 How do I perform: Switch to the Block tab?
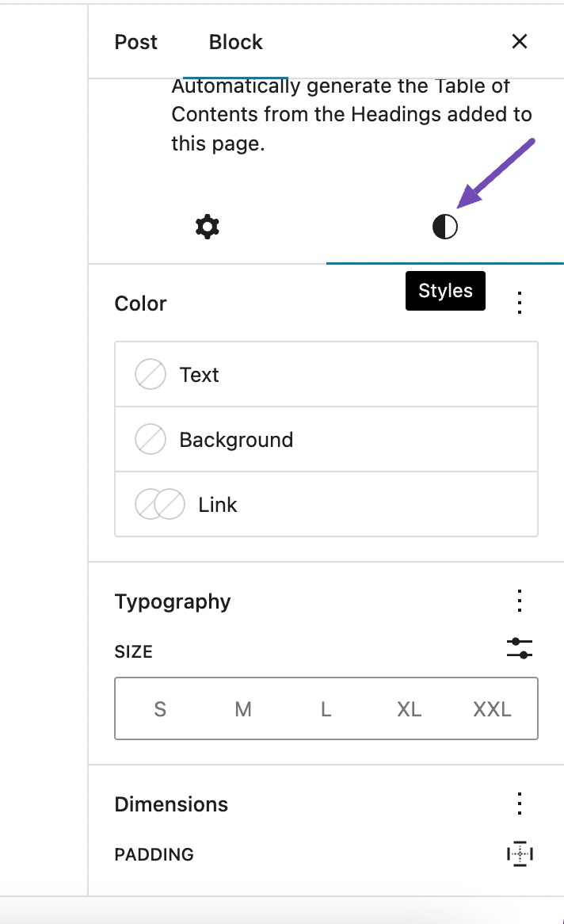click(234, 42)
